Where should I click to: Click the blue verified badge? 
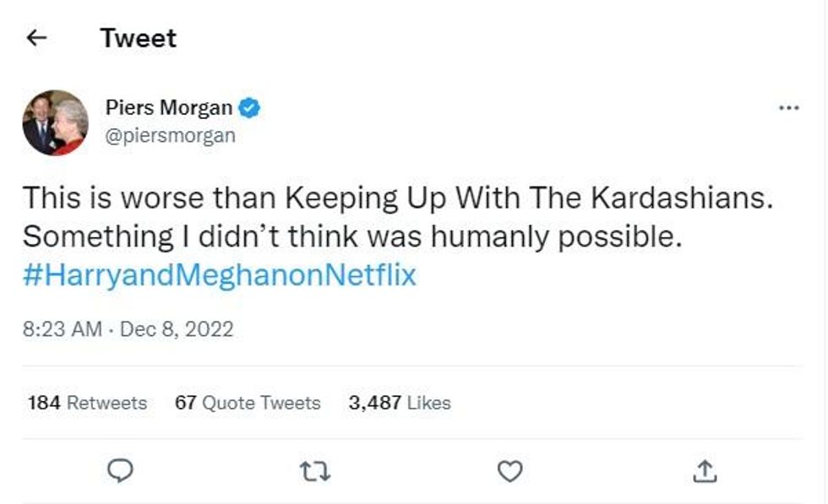[x=249, y=108]
